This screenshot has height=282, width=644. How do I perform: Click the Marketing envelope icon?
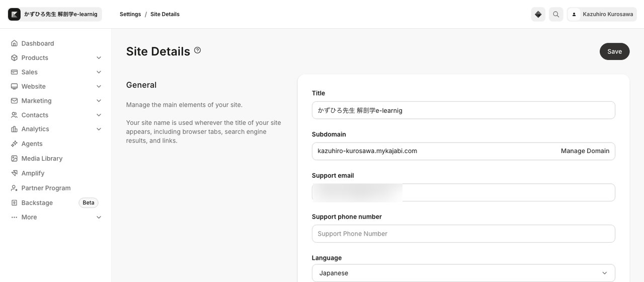14,101
